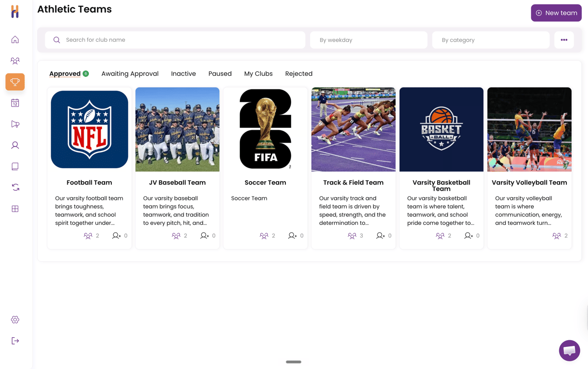Click the FIFA trophy thumbnail
588x369 pixels.
[265, 129]
